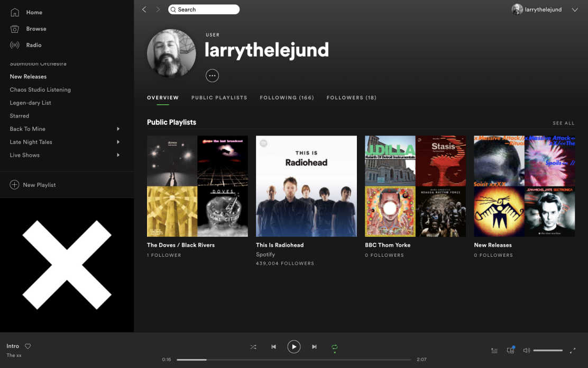Click the large profile picture
Image resolution: width=588 pixels, height=368 pixels.
(x=171, y=53)
